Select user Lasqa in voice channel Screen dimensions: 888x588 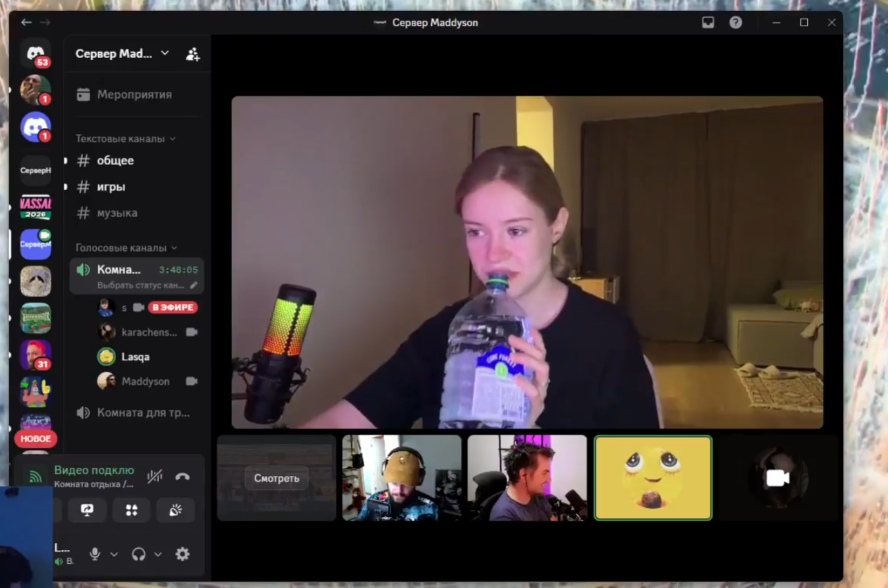pyautogui.click(x=149, y=357)
